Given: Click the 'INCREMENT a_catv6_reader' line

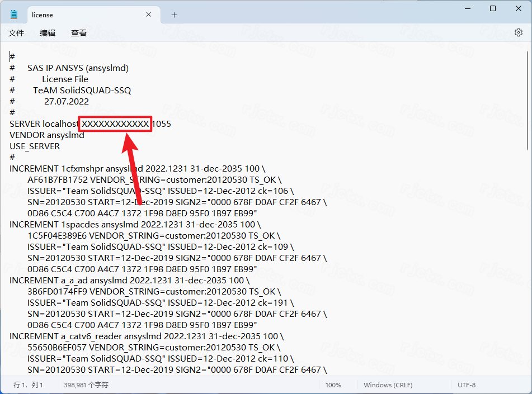Looking at the screenshot, I should [147, 336].
